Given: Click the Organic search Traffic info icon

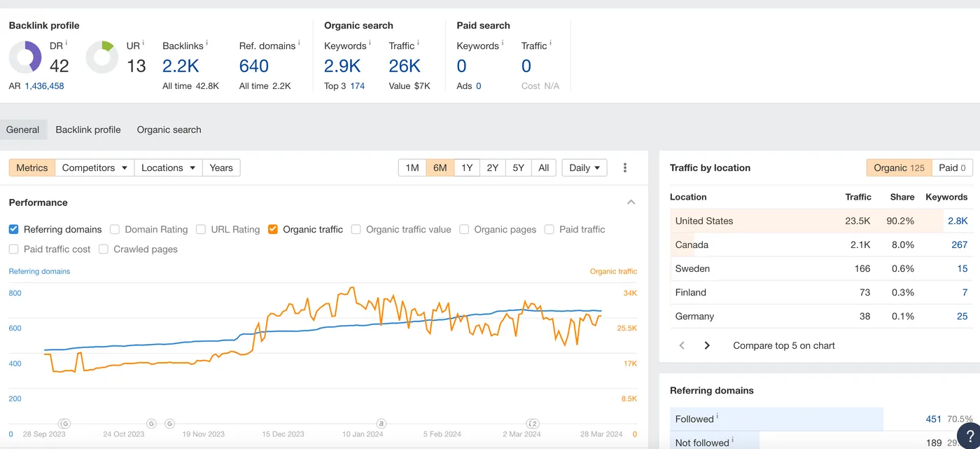Looking at the screenshot, I should coord(418,43).
